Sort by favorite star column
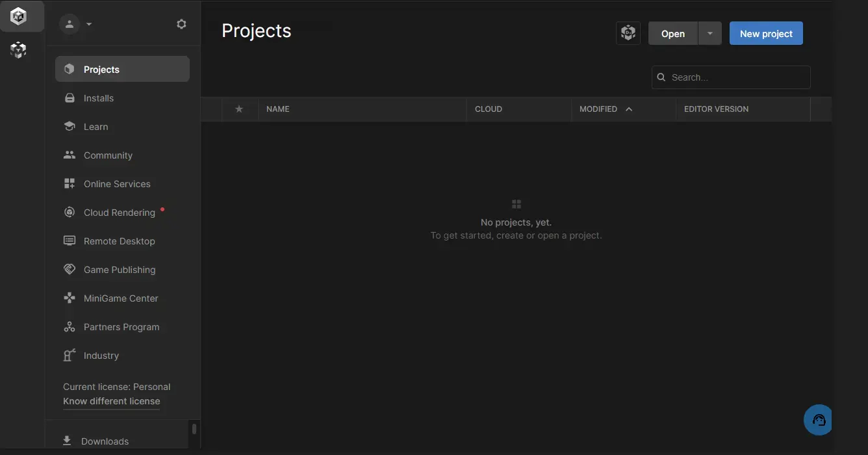The image size is (868, 455). point(239,109)
